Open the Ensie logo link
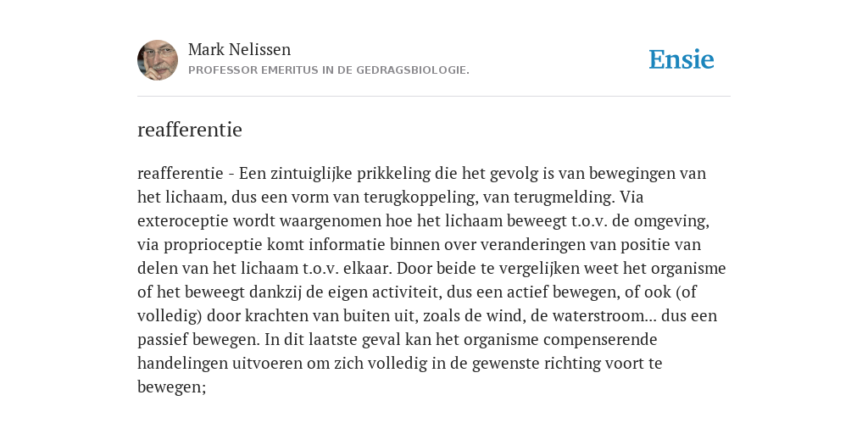868x434 pixels. (681, 59)
